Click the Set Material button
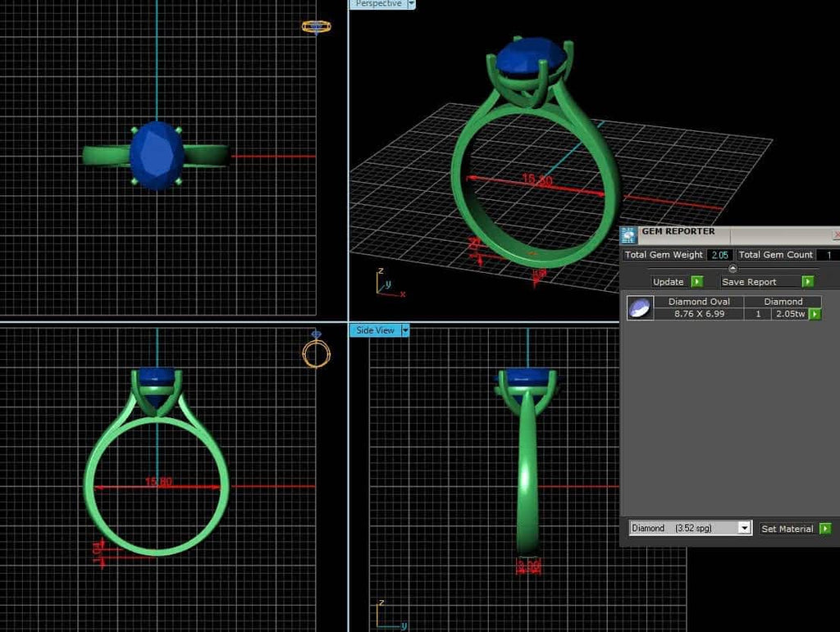This screenshot has height=632, width=840. pos(787,528)
